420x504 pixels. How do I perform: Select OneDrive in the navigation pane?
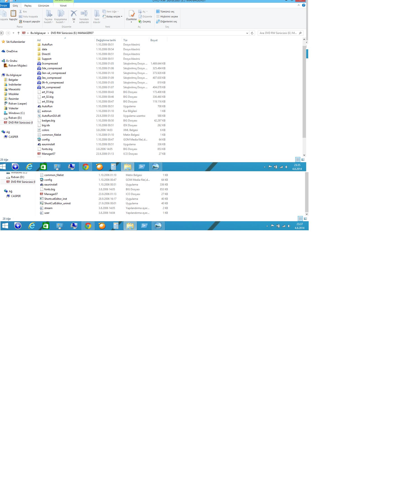(x=12, y=51)
